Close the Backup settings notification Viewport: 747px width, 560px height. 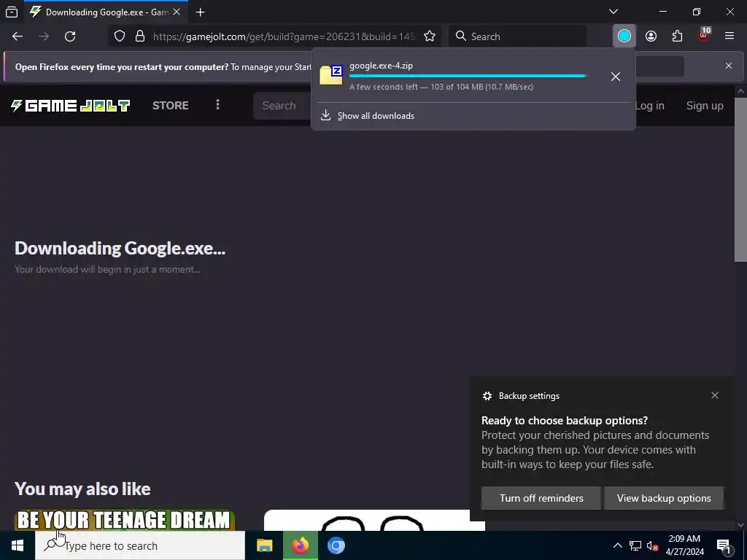[x=715, y=395]
